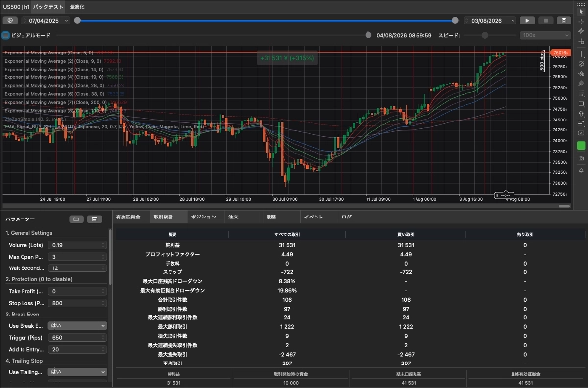Select the horizontal line cross tool
This screenshot has width=588, height=388.
(x=581, y=41)
